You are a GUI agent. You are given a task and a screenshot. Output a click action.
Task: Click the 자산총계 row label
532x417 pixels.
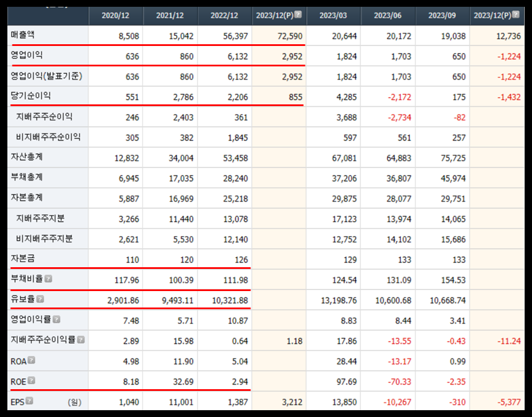tap(27, 157)
